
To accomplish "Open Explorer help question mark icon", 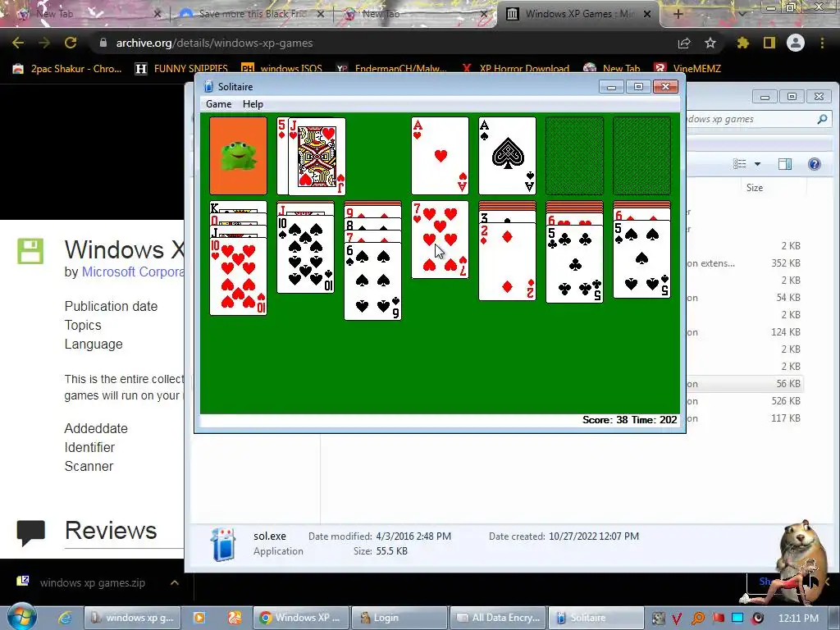I will [x=815, y=164].
